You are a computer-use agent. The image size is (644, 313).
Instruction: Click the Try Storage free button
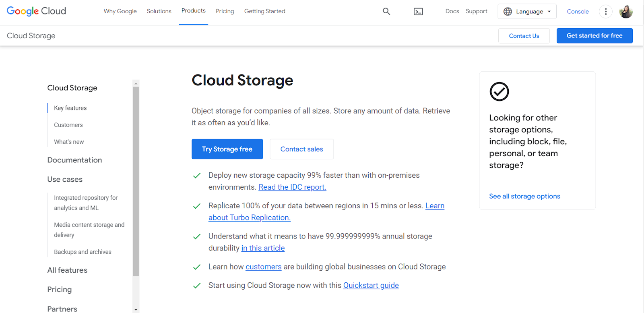[x=227, y=149]
